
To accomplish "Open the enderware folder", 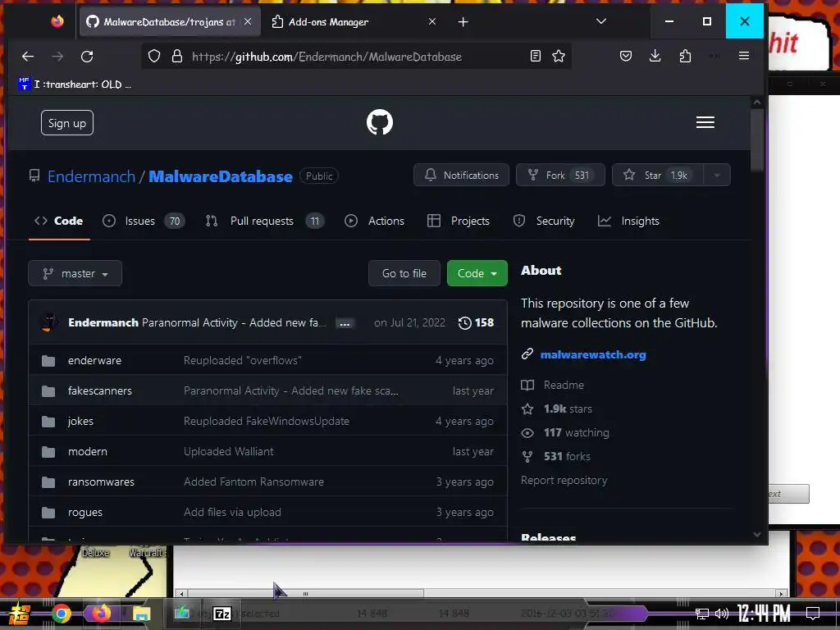I will tap(94, 361).
